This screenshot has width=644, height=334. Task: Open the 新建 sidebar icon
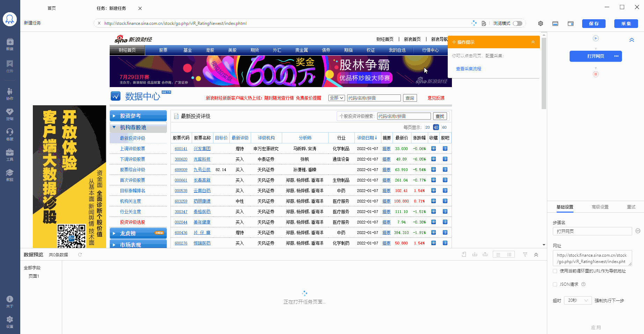click(10, 44)
